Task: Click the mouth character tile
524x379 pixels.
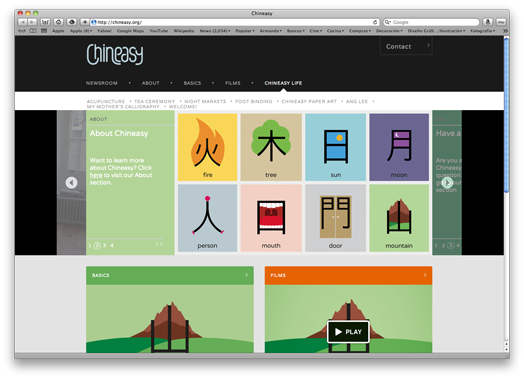Action: pyautogui.click(x=271, y=218)
